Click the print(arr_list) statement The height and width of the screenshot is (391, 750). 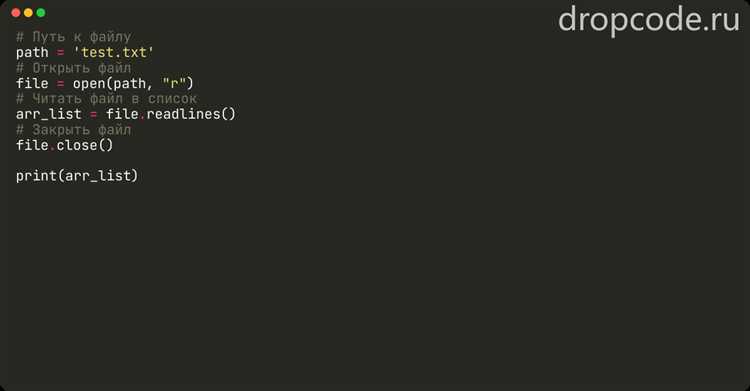77,176
